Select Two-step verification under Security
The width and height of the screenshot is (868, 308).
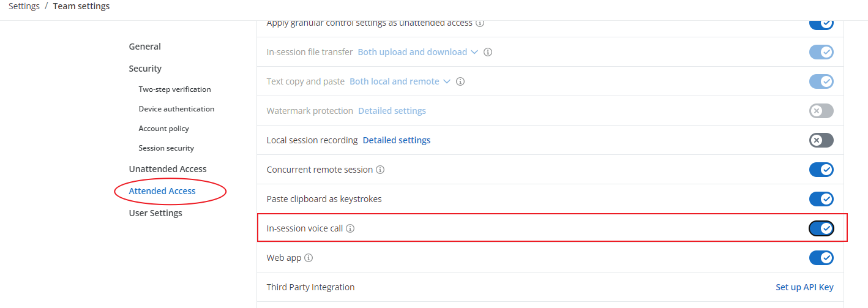(x=174, y=89)
